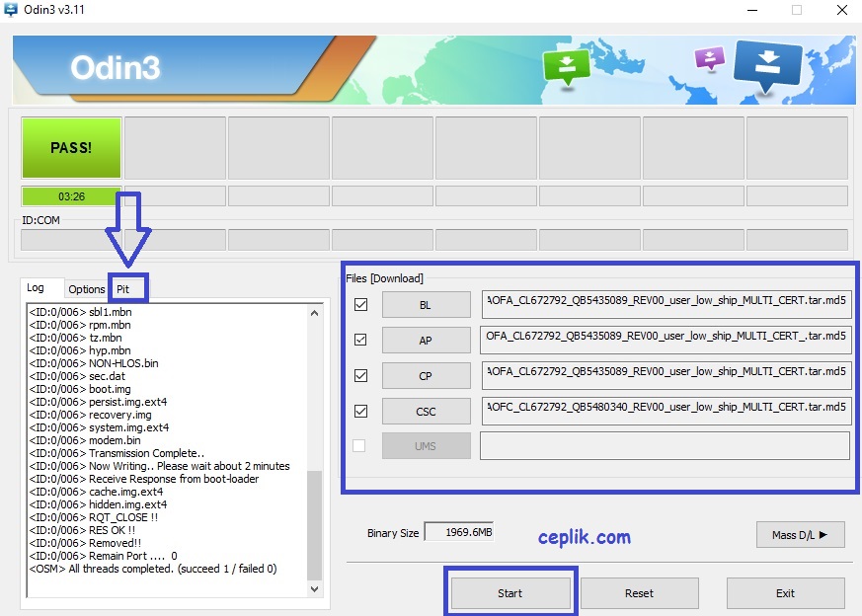Close the Odin3 window

click(x=841, y=10)
